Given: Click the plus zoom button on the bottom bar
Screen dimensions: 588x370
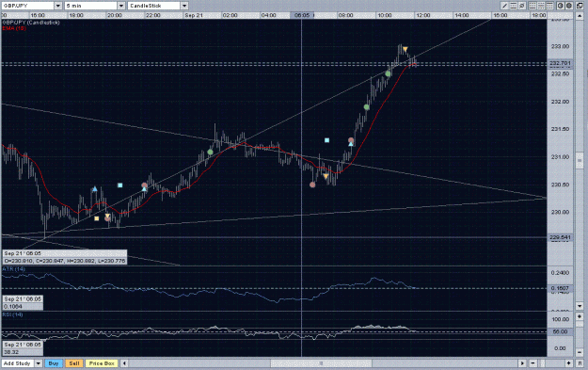Looking at the screenshot, I should click(x=569, y=363).
